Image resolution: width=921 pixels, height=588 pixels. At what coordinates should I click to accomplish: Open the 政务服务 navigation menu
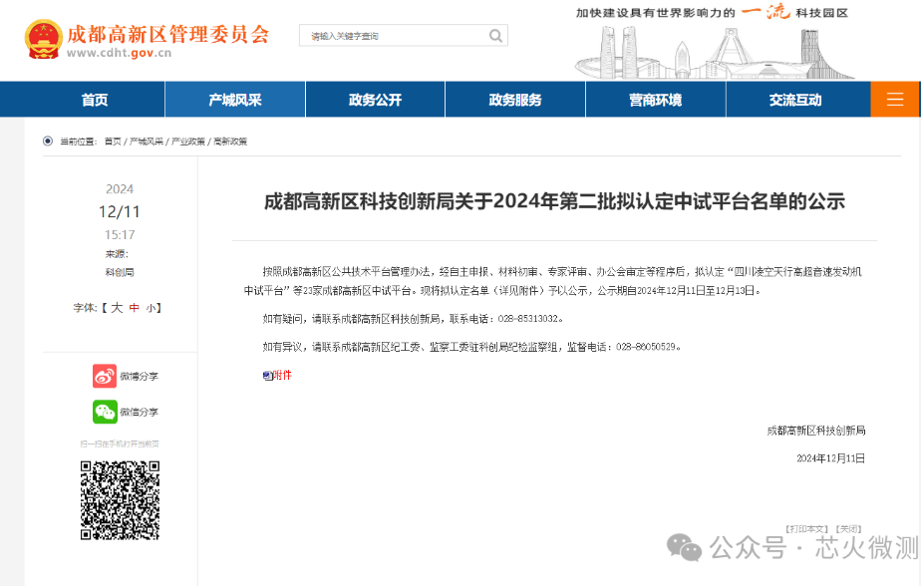click(x=515, y=100)
